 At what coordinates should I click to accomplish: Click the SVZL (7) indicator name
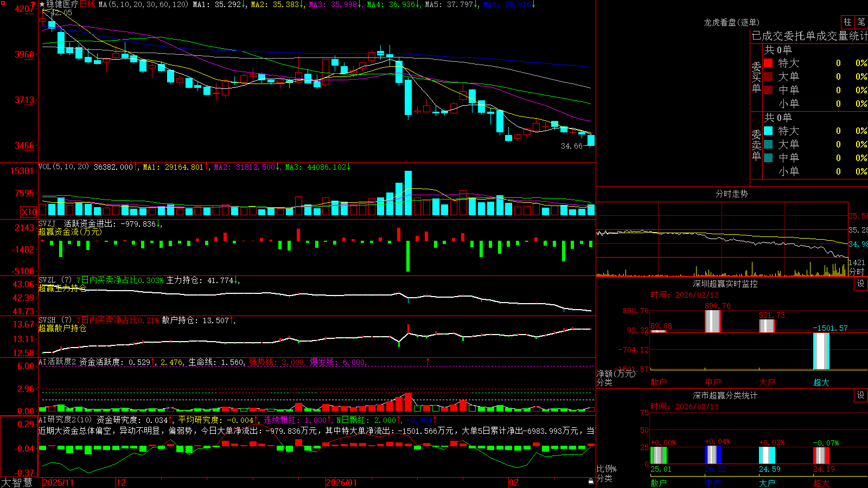coord(55,280)
